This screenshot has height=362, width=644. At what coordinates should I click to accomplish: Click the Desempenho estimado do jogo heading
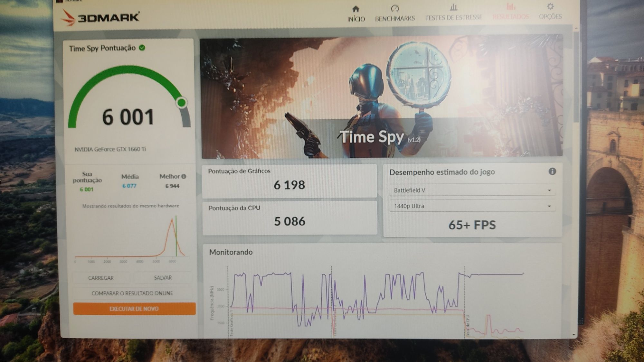442,172
